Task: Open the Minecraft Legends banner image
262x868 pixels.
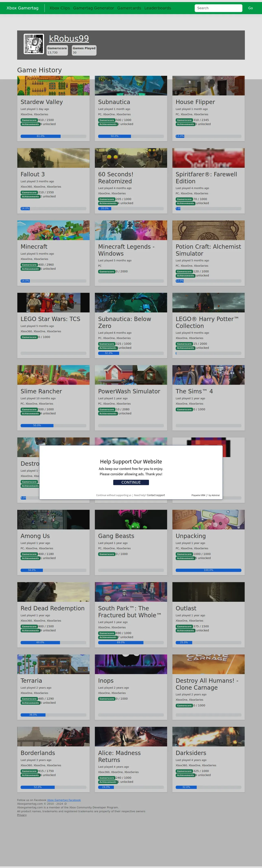Action: [x=131, y=230]
